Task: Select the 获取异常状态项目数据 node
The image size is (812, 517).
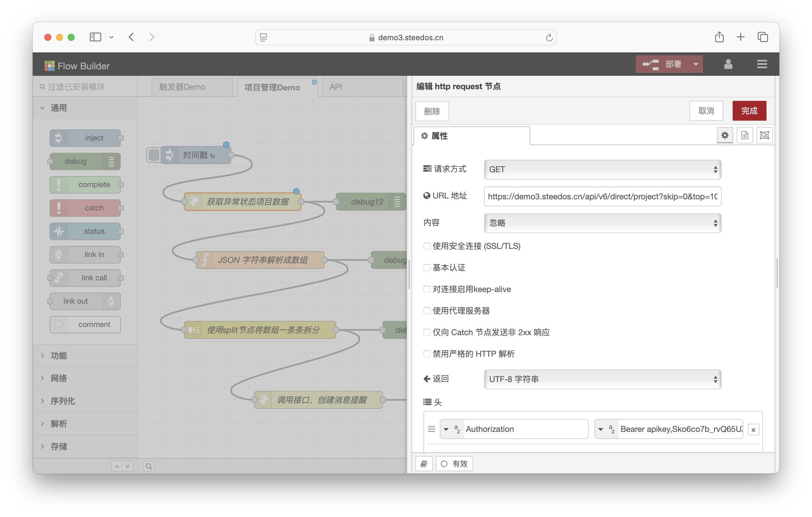Action: coord(242,202)
